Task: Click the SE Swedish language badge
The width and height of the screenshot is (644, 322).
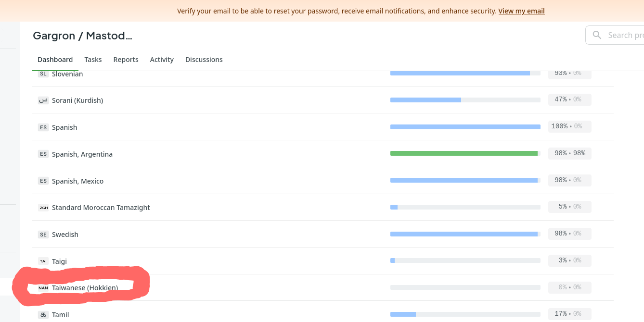Action: [43, 235]
